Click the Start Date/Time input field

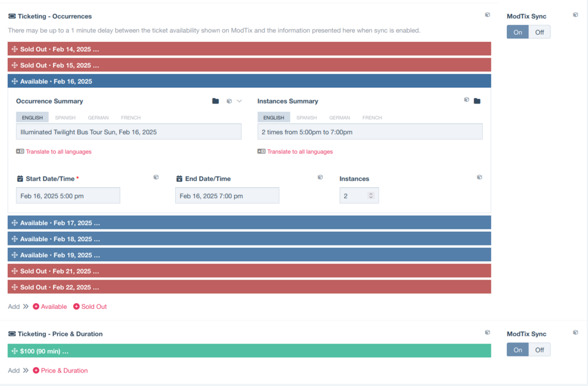click(68, 196)
